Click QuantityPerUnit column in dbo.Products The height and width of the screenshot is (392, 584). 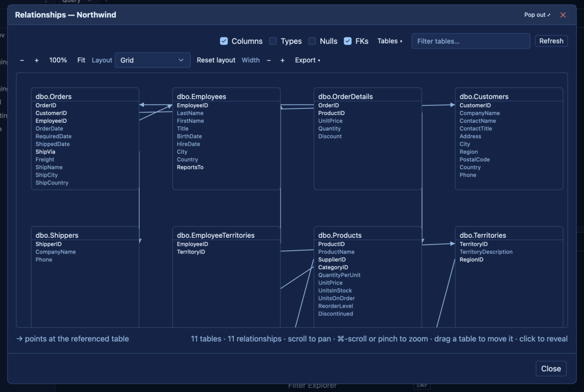[339, 275]
